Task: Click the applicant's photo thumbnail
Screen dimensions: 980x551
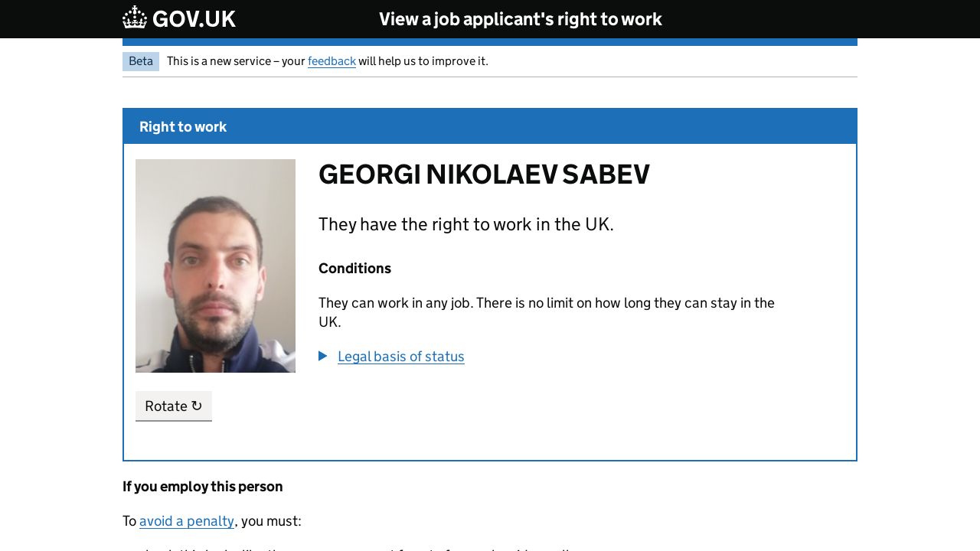Action: [215, 266]
